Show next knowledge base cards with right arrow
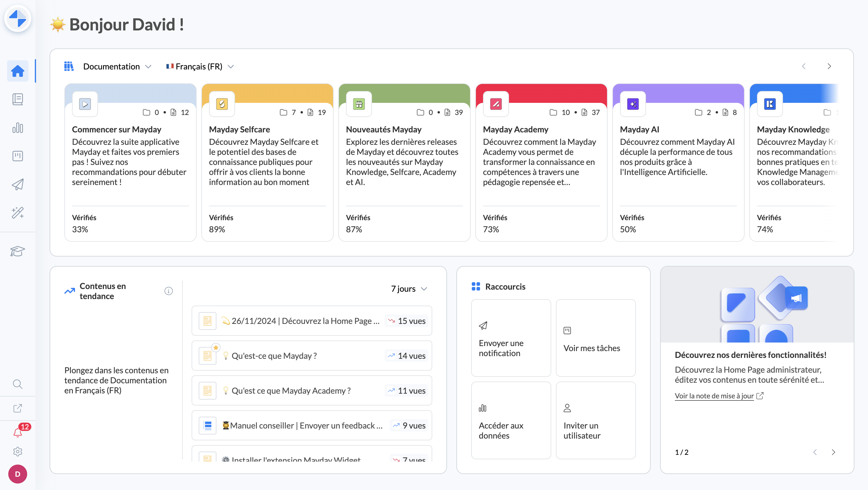The height and width of the screenshot is (490, 868). tap(829, 66)
